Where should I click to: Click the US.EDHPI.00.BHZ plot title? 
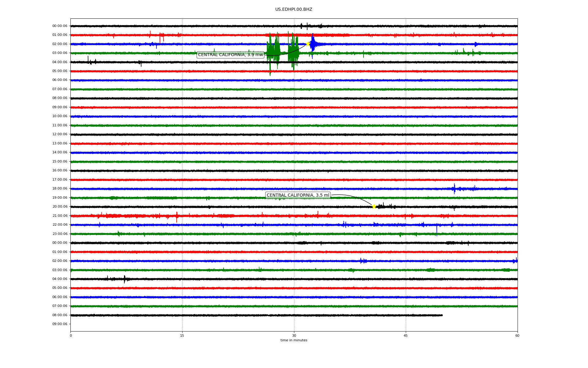click(x=293, y=10)
